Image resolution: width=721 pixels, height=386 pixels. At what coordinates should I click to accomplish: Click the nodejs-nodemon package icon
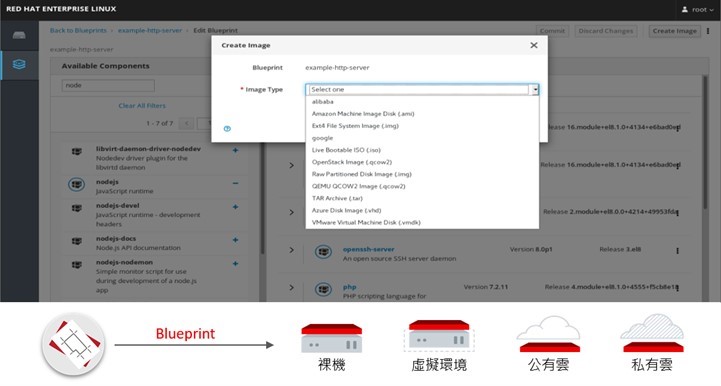tap(76, 265)
